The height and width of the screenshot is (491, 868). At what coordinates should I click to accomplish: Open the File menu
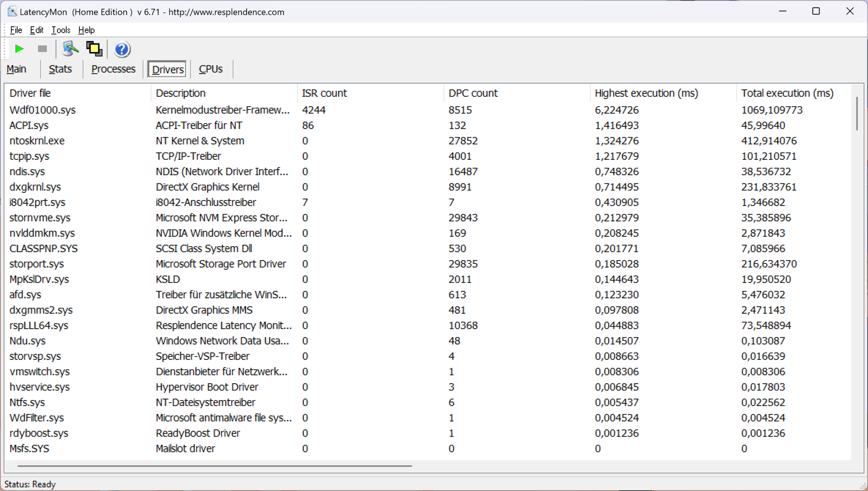point(16,30)
